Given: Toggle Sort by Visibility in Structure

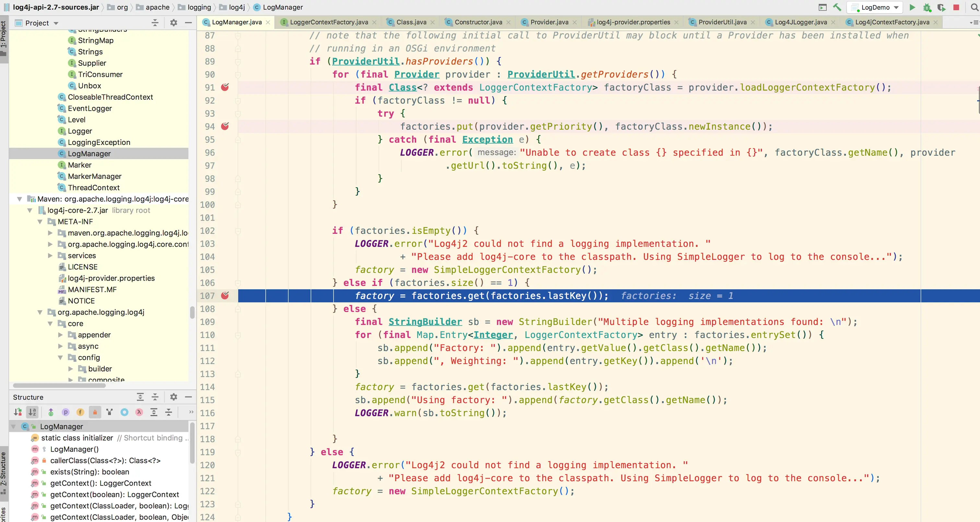Looking at the screenshot, I should tap(17, 412).
